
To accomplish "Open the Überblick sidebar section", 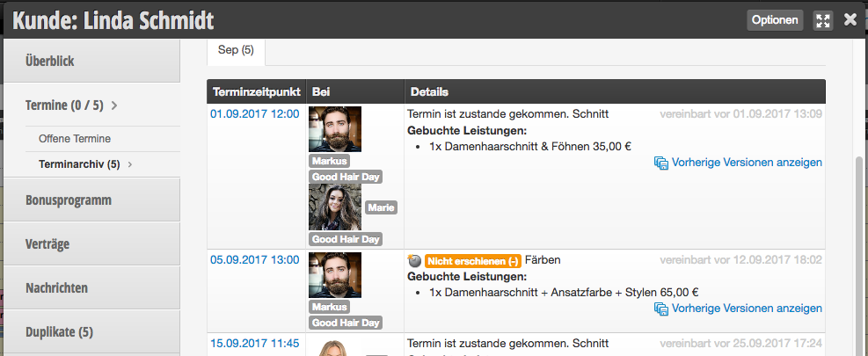I will pos(91,61).
